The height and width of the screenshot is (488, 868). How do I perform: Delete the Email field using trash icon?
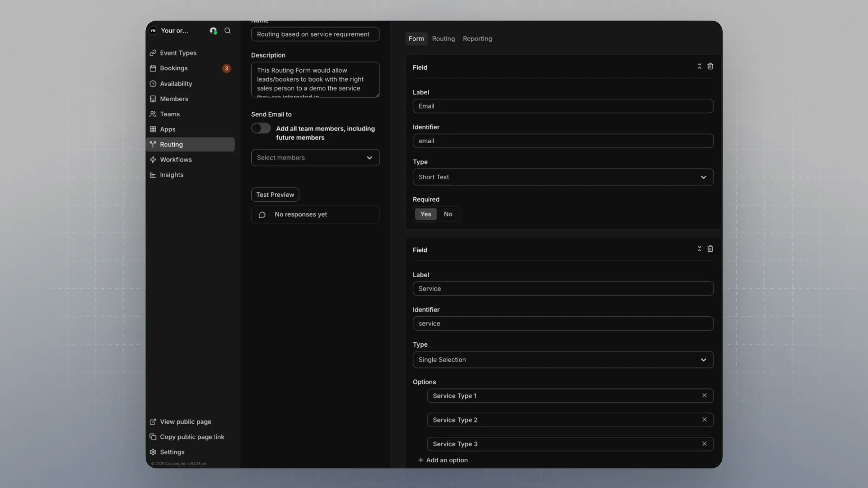710,66
